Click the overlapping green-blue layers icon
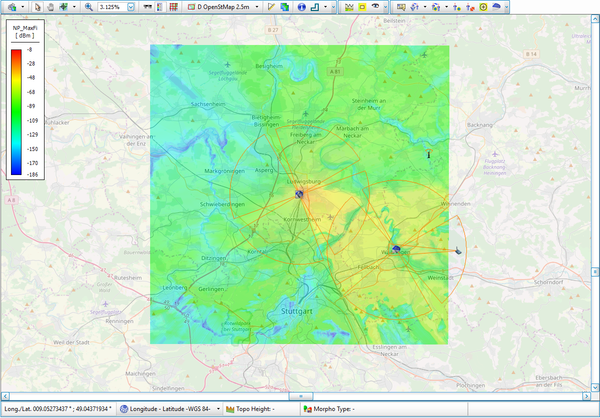 pos(285,7)
